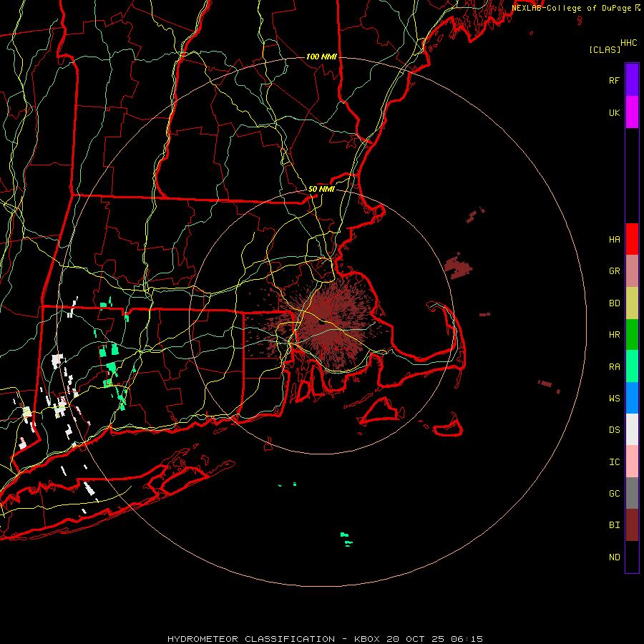644x644 pixels.
Task: Click the "HR" legend label
Action: point(614,335)
